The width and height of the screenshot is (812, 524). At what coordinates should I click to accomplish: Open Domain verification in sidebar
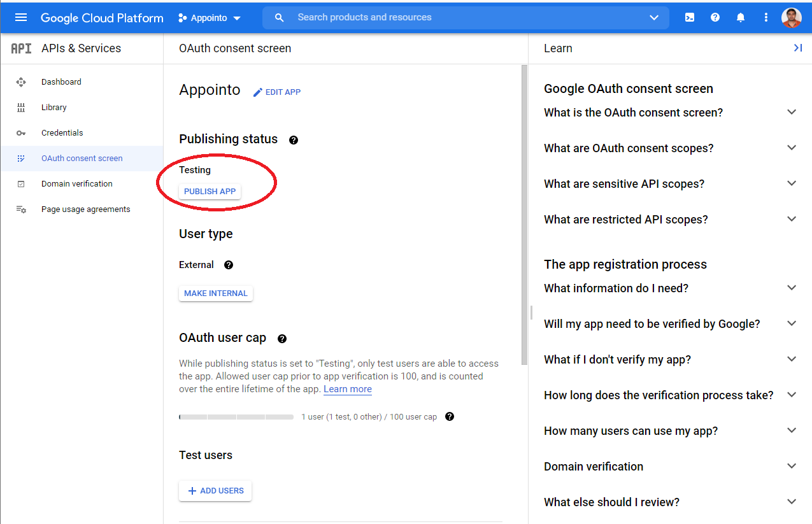tap(82, 184)
